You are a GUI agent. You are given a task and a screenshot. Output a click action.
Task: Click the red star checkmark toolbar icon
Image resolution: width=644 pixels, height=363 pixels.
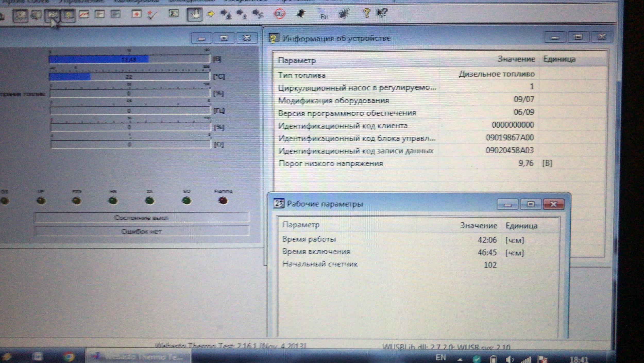point(152,15)
